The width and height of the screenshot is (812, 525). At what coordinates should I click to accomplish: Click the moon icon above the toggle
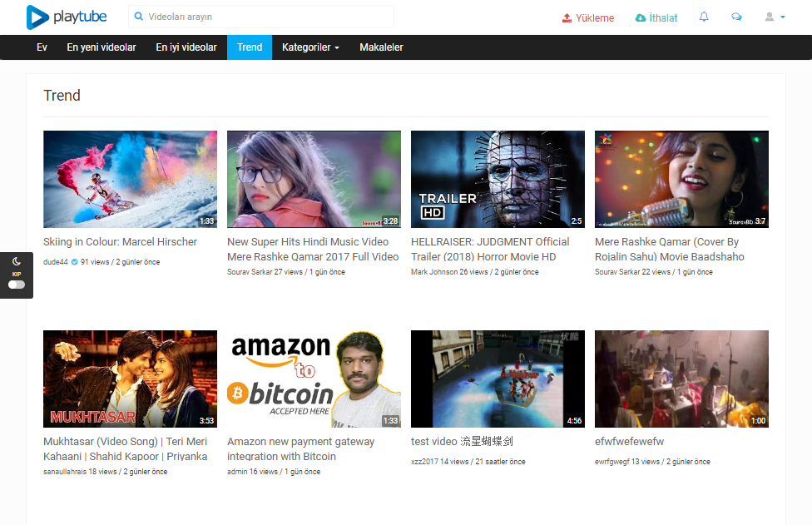(x=17, y=261)
